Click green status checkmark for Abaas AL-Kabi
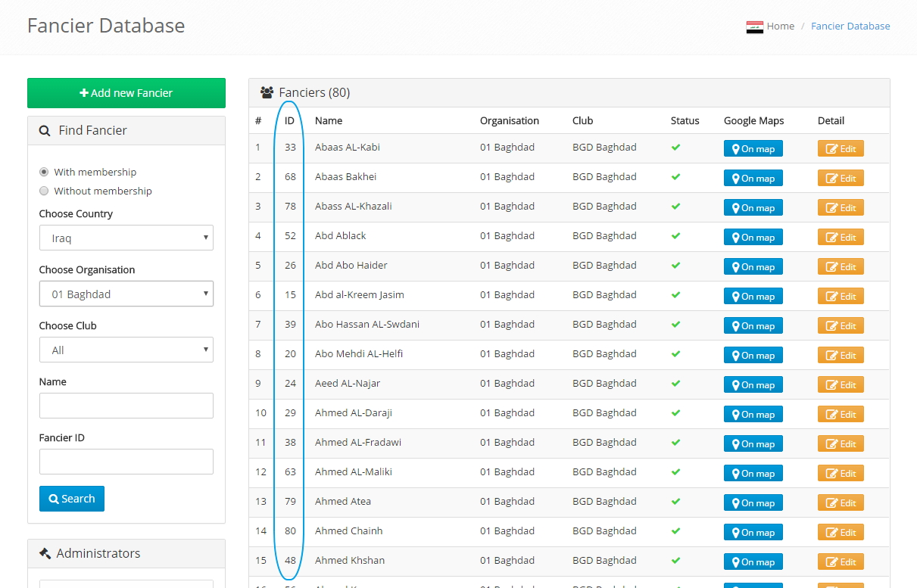Viewport: 917px width, 588px height. tap(675, 148)
